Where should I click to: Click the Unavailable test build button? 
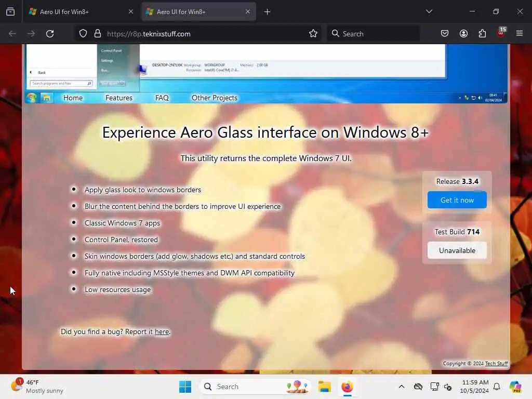(x=457, y=250)
